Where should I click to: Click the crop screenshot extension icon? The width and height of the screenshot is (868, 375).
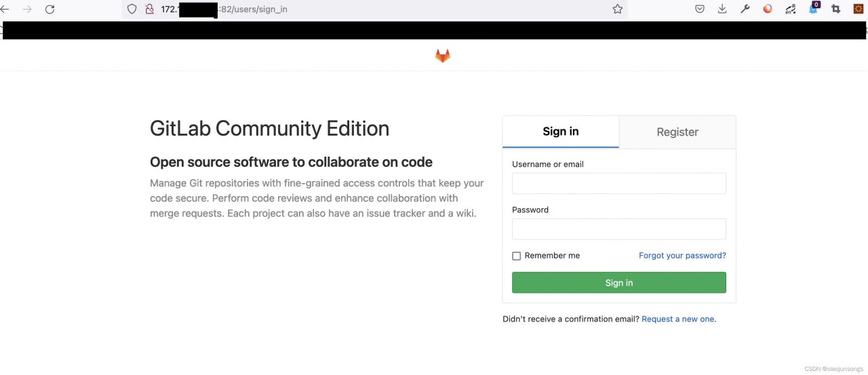click(836, 9)
